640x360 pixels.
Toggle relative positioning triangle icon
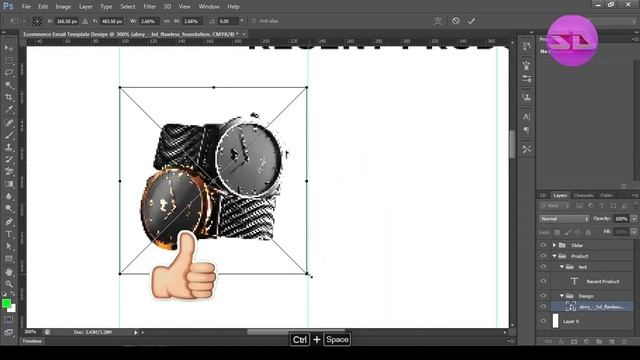(x=85, y=21)
